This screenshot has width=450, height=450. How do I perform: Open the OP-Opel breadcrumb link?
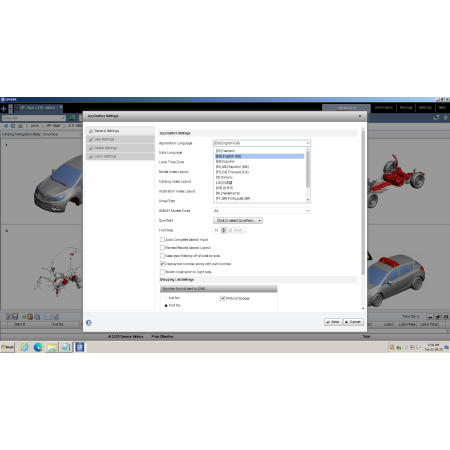tap(53, 126)
